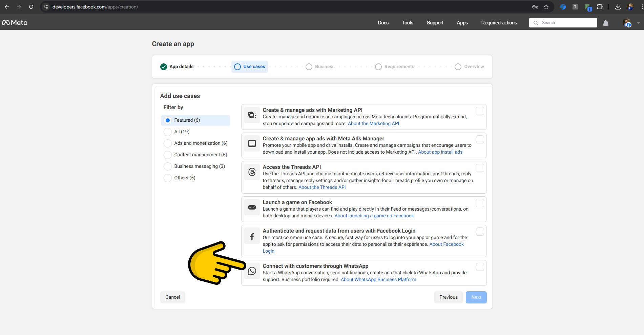
Task: Click the game controller icon
Action: (x=252, y=207)
